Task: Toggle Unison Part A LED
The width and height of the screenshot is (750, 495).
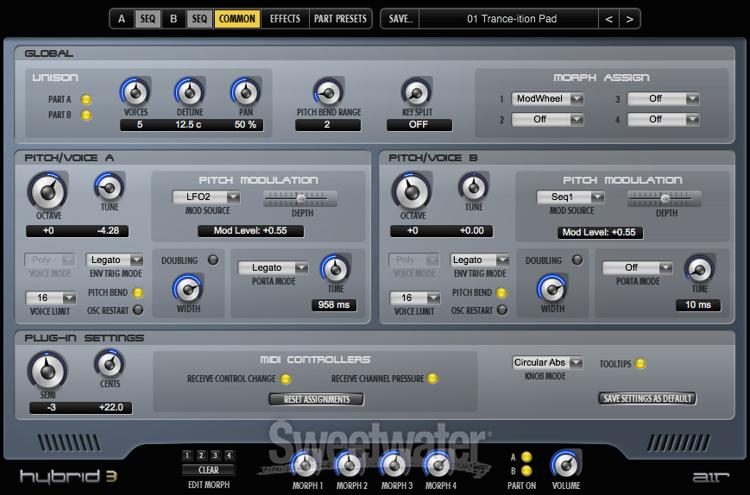Action: pos(86,99)
